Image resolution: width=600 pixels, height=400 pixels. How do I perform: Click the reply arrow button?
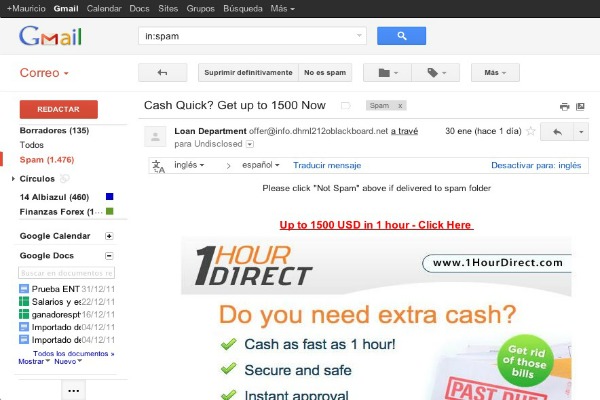coord(556,132)
